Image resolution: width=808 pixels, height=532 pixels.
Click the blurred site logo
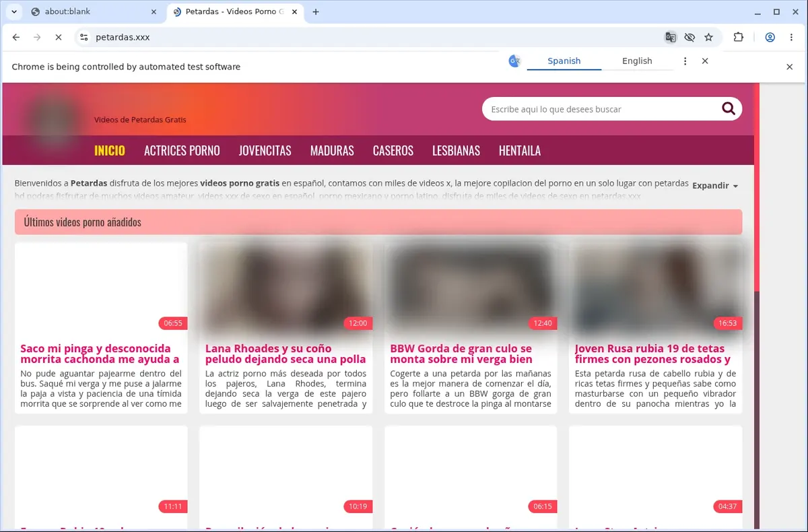click(x=53, y=121)
